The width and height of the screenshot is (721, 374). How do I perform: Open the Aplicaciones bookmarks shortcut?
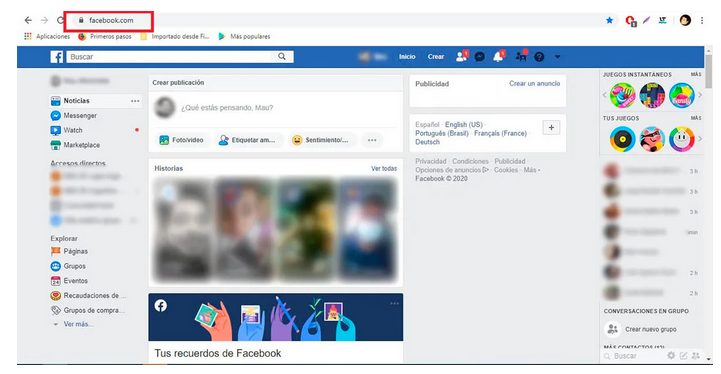[x=47, y=36]
